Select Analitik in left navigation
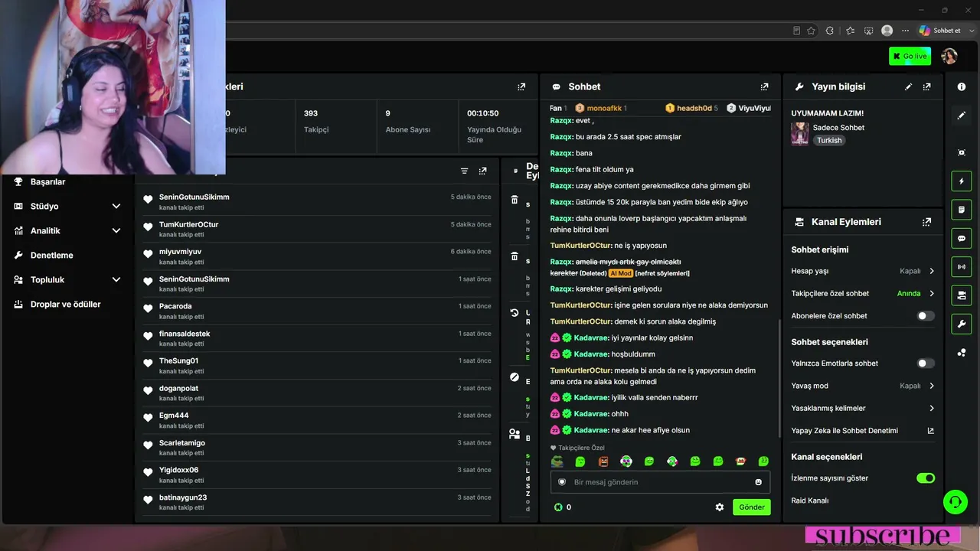 tap(45, 231)
